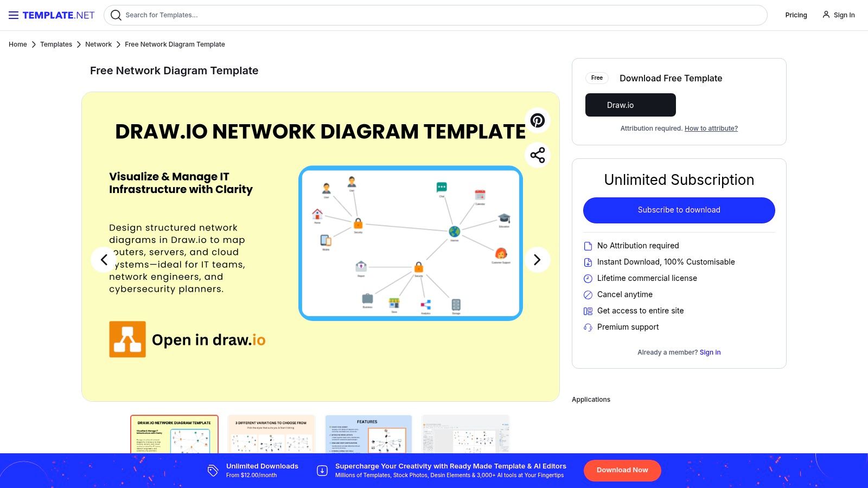Open Network breadcrumb
The height and width of the screenshot is (488, 868).
click(98, 44)
